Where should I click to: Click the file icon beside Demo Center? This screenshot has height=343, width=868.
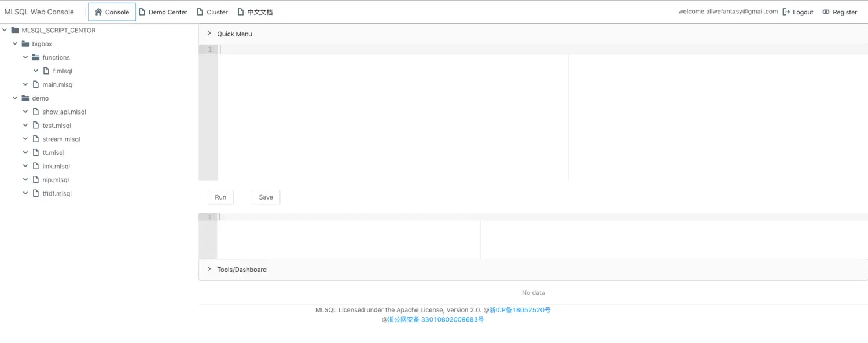pos(142,12)
